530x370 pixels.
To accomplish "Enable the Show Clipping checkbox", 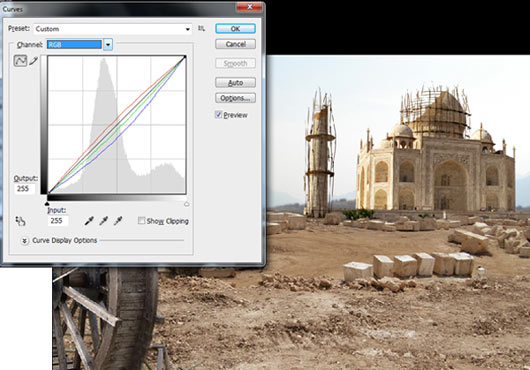I will pyautogui.click(x=141, y=221).
